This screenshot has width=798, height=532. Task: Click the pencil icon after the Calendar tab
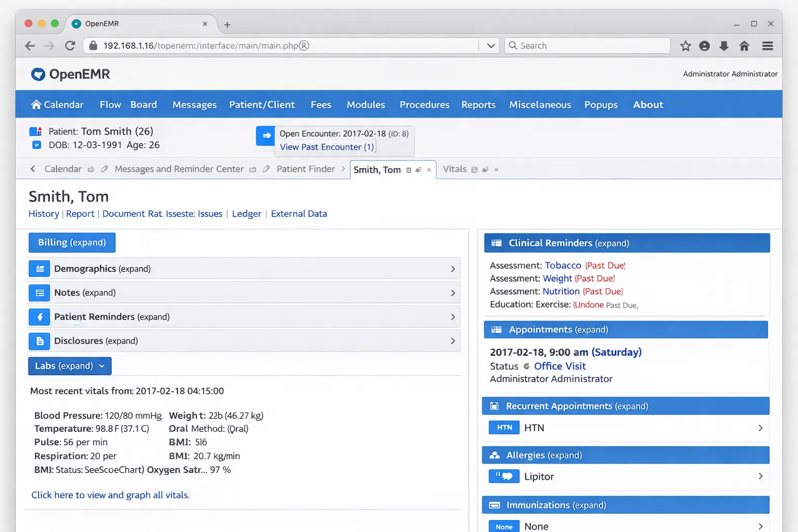(104, 169)
